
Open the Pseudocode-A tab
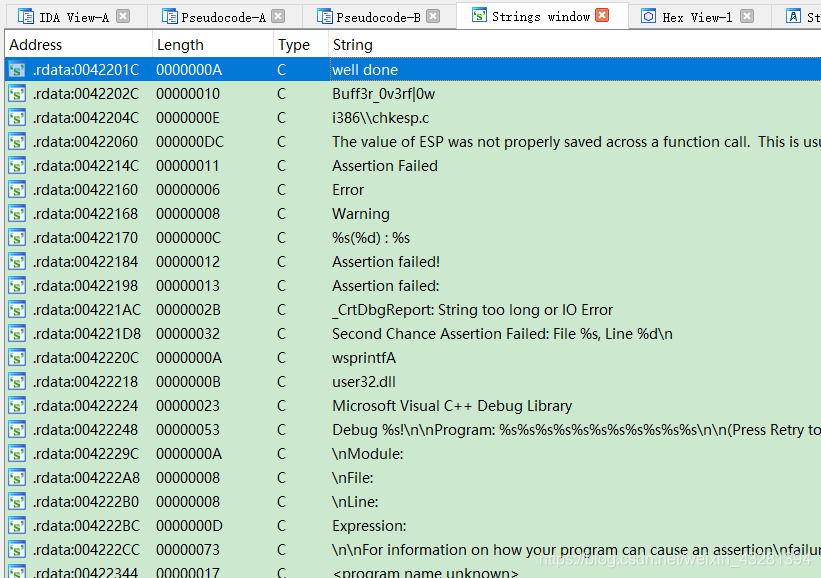223,17
